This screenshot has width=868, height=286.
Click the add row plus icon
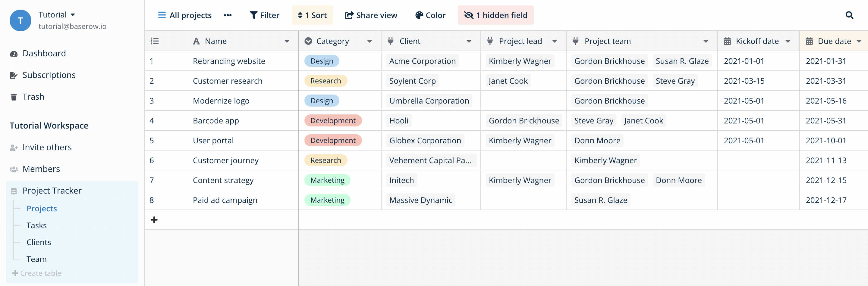(154, 220)
